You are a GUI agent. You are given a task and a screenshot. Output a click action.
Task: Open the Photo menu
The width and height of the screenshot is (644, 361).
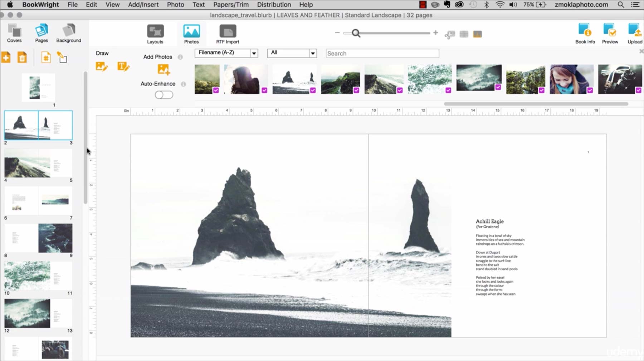(x=175, y=5)
